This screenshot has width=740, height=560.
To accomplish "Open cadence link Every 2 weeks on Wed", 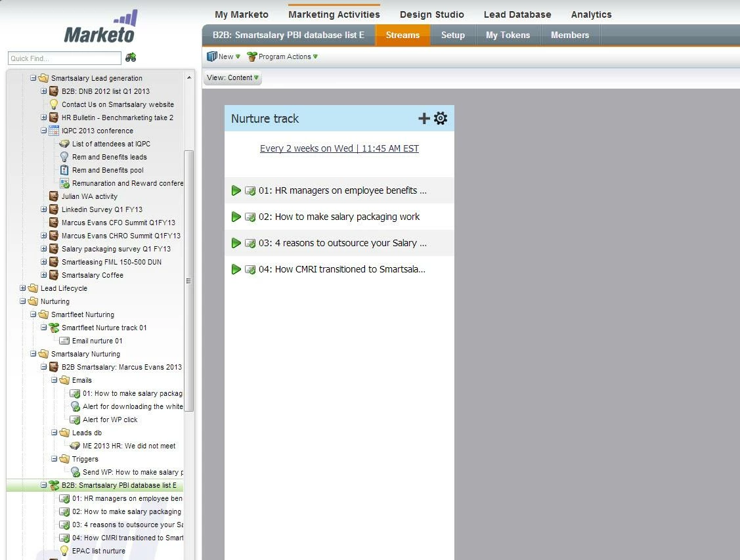I will coord(339,148).
